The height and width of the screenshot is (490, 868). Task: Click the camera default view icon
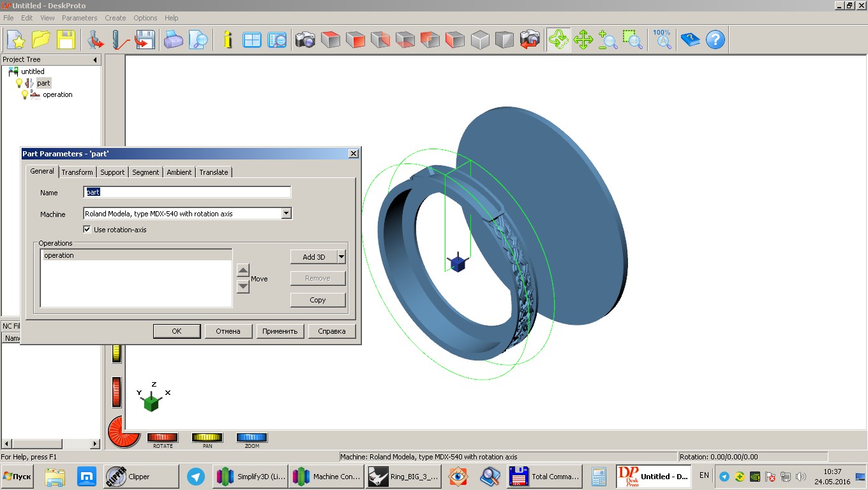(x=305, y=40)
